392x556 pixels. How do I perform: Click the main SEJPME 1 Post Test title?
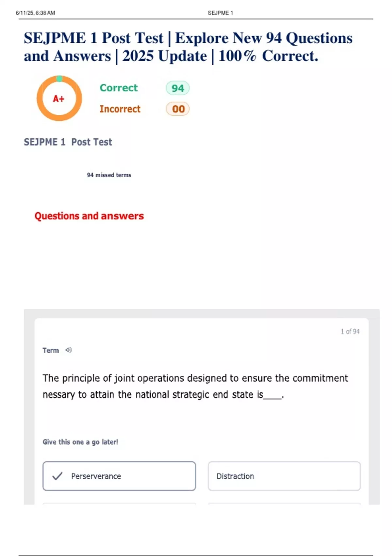click(x=188, y=47)
